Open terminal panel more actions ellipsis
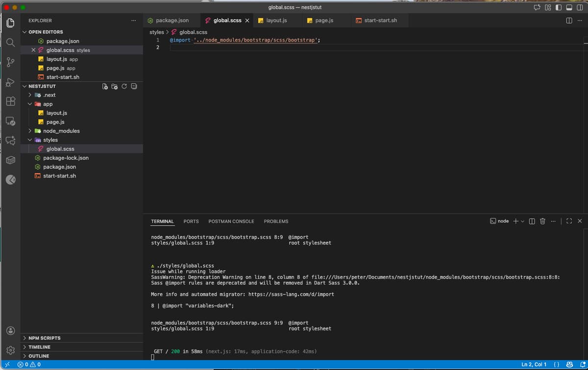Image resolution: width=588 pixels, height=370 pixels. (x=553, y=221)
